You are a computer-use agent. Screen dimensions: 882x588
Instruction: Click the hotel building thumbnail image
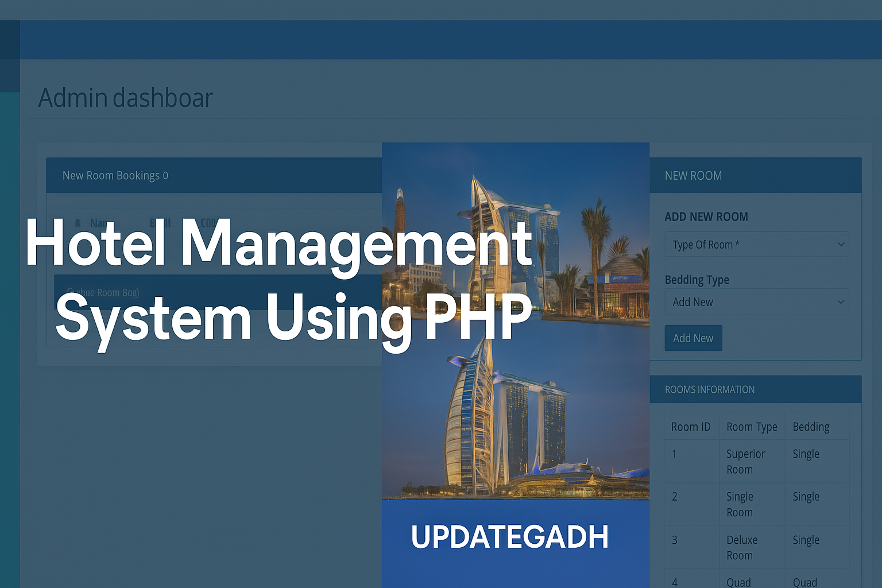tap(516, 322)
